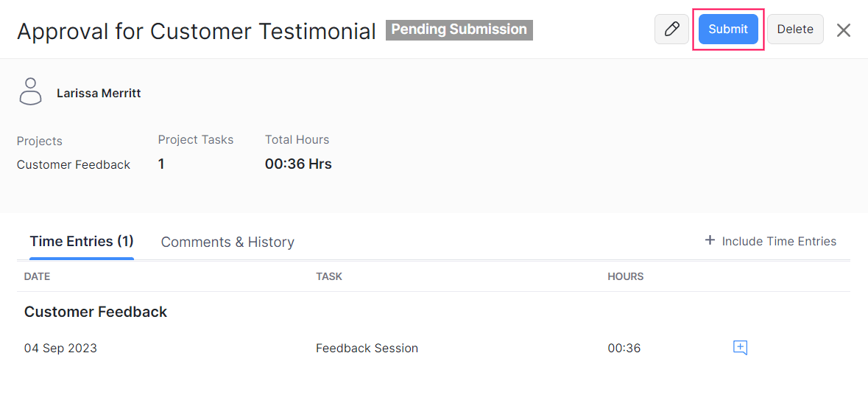Click the Pending Submission status badge
Viewport: 868px width, 395px height.
459,30
